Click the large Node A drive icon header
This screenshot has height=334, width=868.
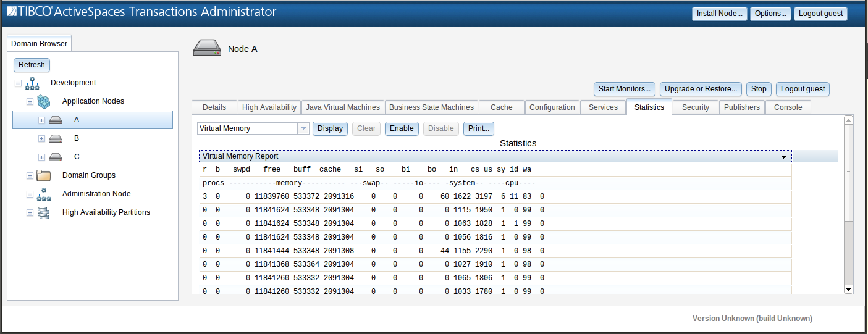(x=207, y=48)
